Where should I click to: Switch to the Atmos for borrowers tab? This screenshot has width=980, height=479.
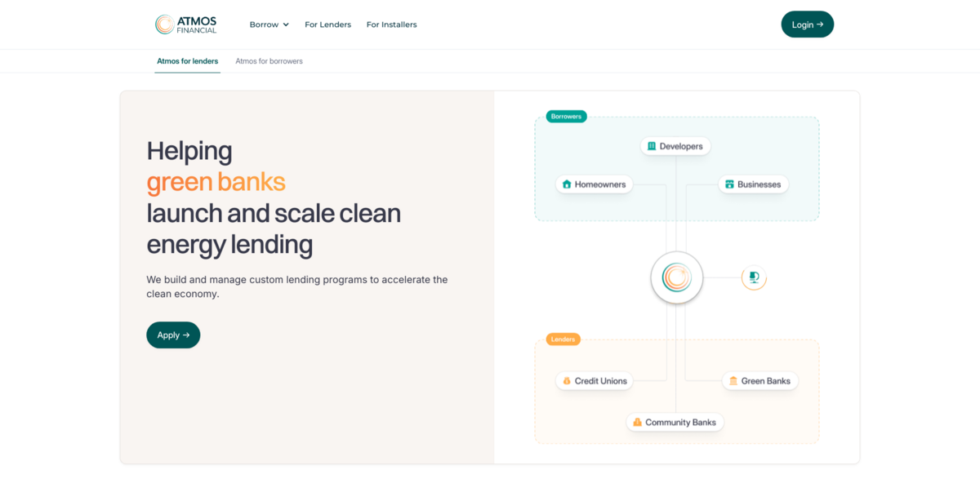click(x=269, y=60)
